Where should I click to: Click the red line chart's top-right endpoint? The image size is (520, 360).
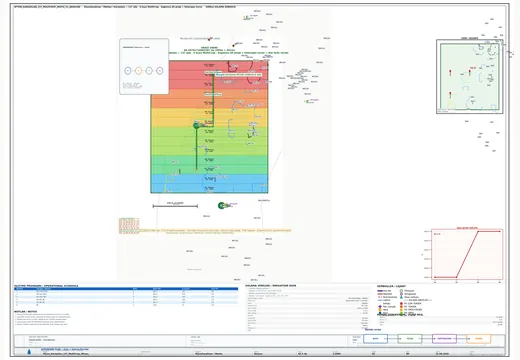pyautogui.click(x=500, y=231)
